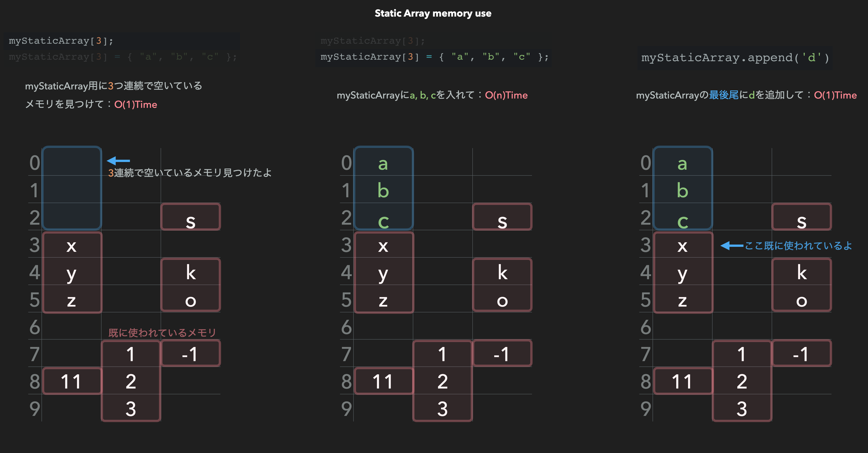
Task: Select the title 'Static Array memory use'
Action: pyautogui.click(x=433, y=13)
